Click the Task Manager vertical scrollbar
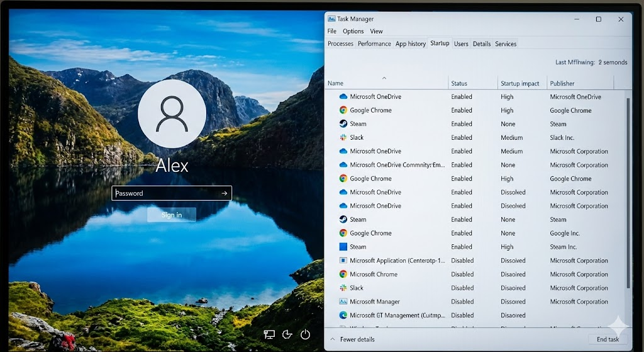Viewport: 644px width, 352px height. click(628, 189)
